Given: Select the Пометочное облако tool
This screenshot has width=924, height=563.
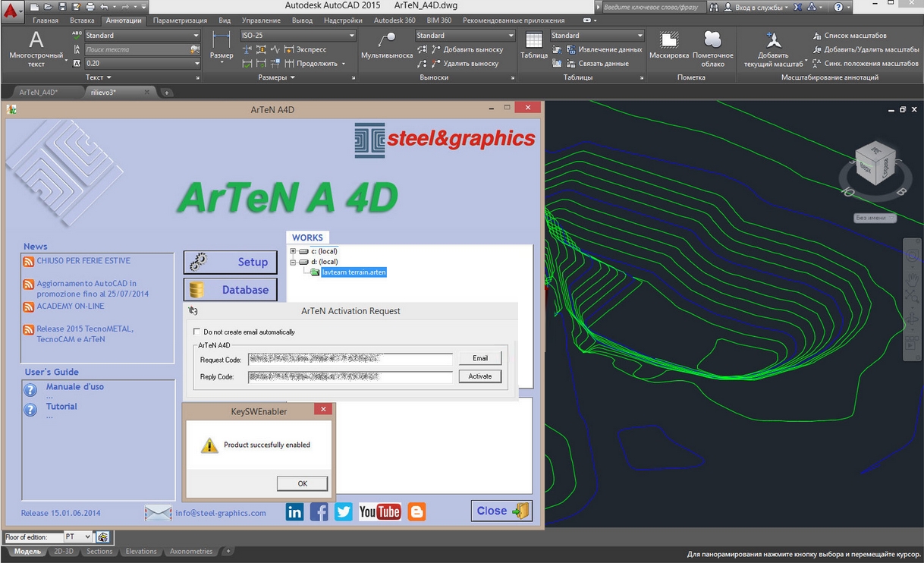Looking at the screenshot, I should 712,49.
